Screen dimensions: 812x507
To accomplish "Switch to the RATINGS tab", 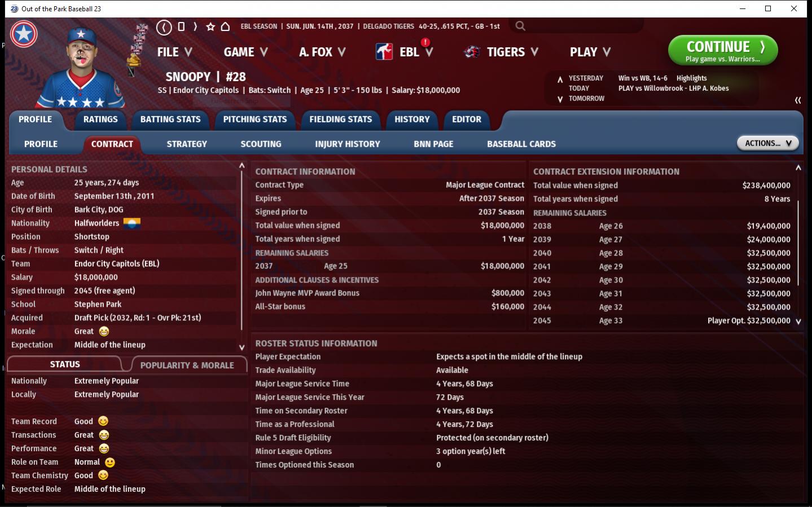I will pyautogui.click(x=100, y=120).
